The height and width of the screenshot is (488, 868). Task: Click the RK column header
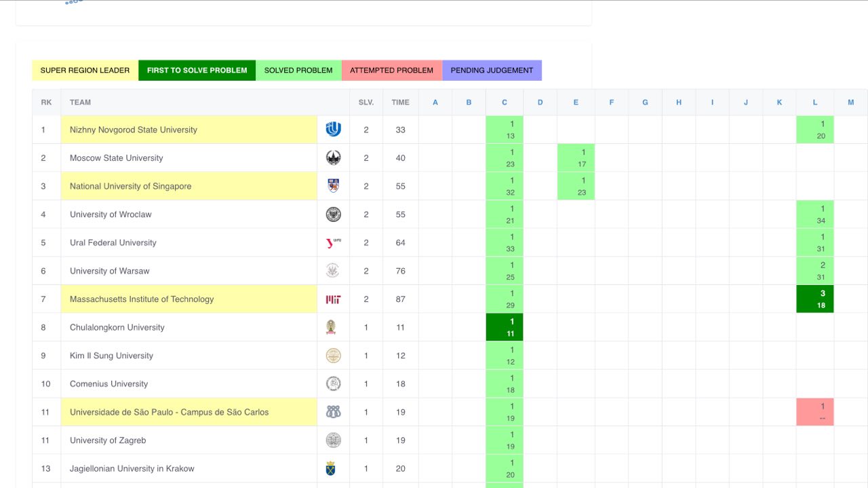pyautogui.click(x=46, y=102)
